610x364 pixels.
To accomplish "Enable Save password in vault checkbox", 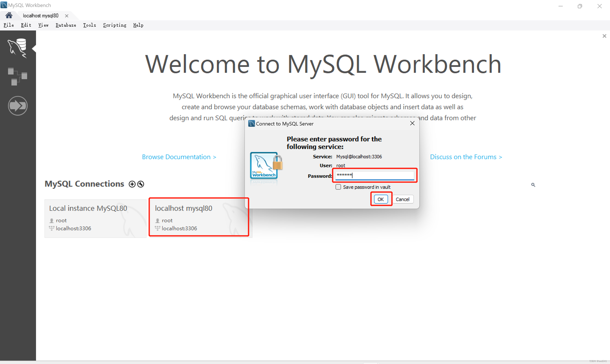I will click(x=338, y=187).
